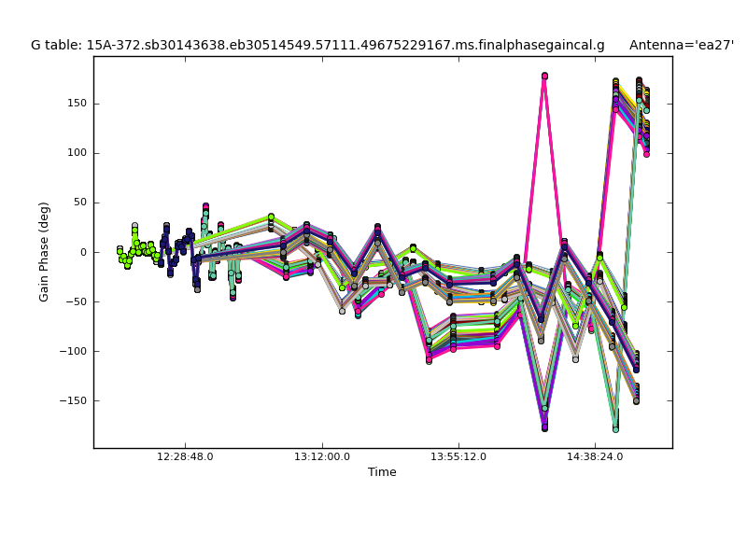Screen dimensions: 747x560
Task: Click the top green point near 35 degrees before 13:12
Action: [x=271, y=217]
